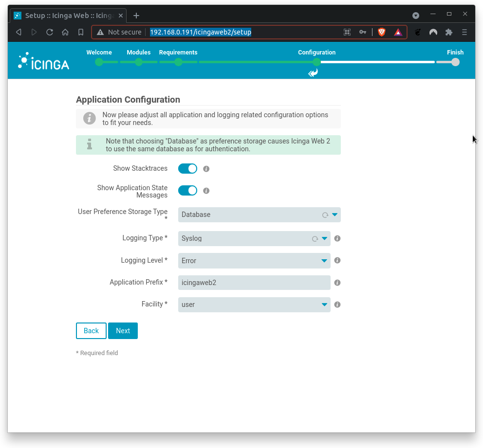Click the Configuration step marker on the progress bar

(316, 62)
